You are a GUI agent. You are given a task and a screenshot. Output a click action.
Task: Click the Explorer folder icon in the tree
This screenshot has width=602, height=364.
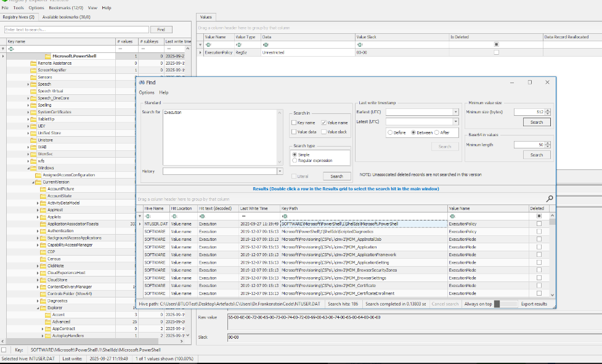pyautogui.click(x=42, y=307)
